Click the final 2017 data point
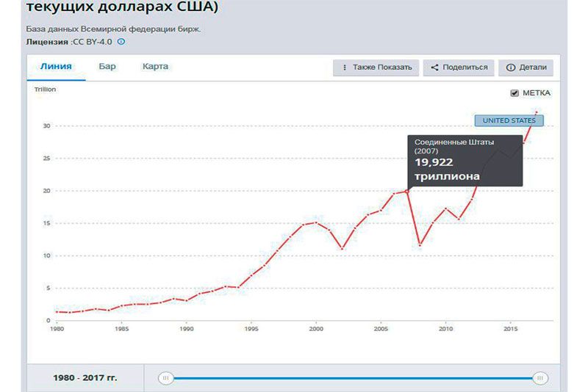 pos(537,112)
